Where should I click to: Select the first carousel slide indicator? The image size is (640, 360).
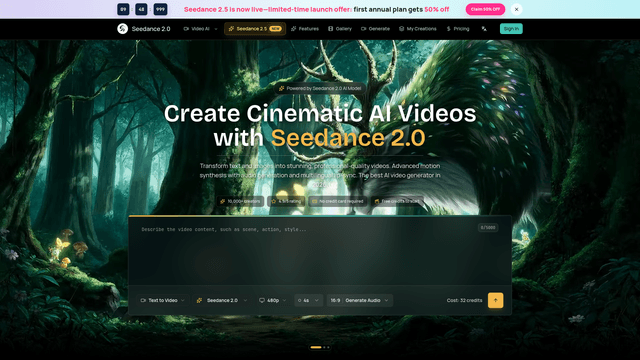[316, 347]
